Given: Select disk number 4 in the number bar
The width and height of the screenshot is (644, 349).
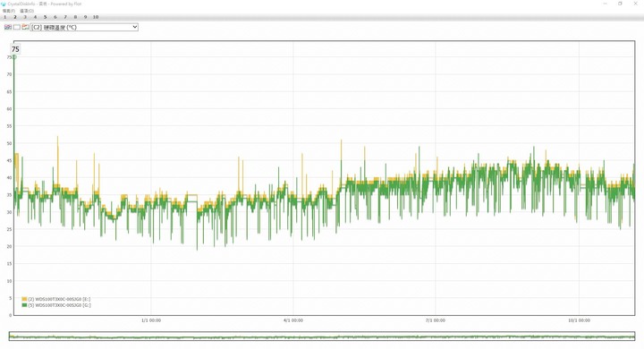Looking at the screenshot, I should pos(35,17).
